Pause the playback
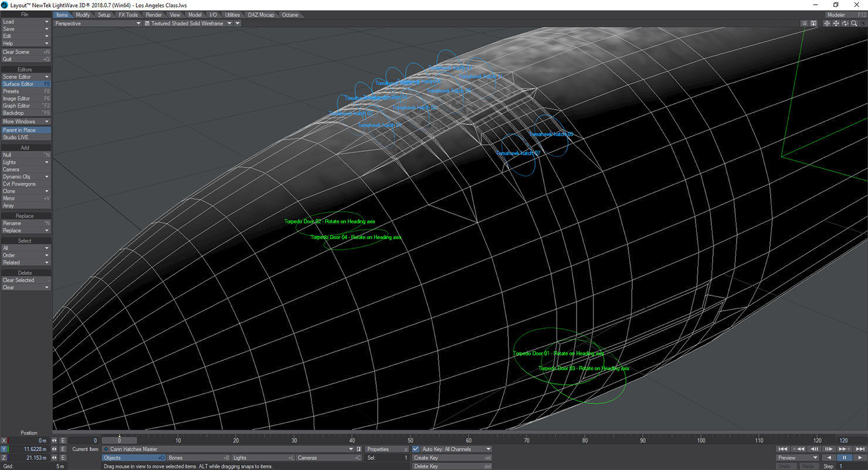 (844, 458)
